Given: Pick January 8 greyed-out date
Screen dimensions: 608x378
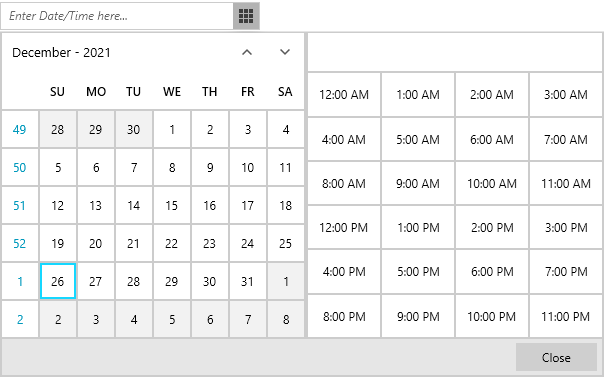Looking at the screenshot, I should point(286,319).
